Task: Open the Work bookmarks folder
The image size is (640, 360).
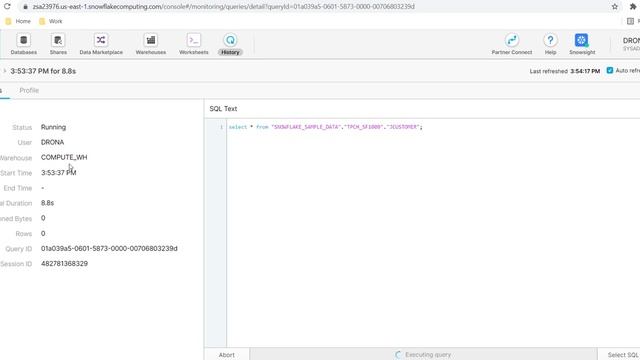Action: click(x=51, y=21)
